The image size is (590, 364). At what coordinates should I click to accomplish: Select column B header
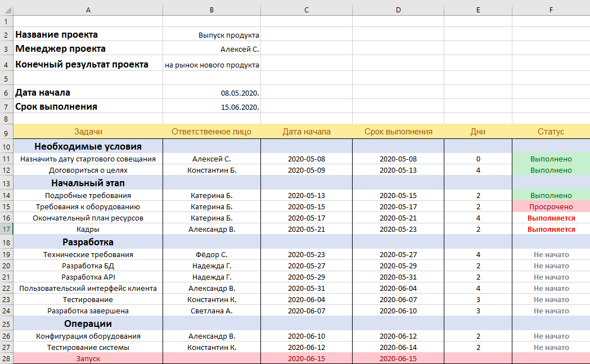point(212,10)
